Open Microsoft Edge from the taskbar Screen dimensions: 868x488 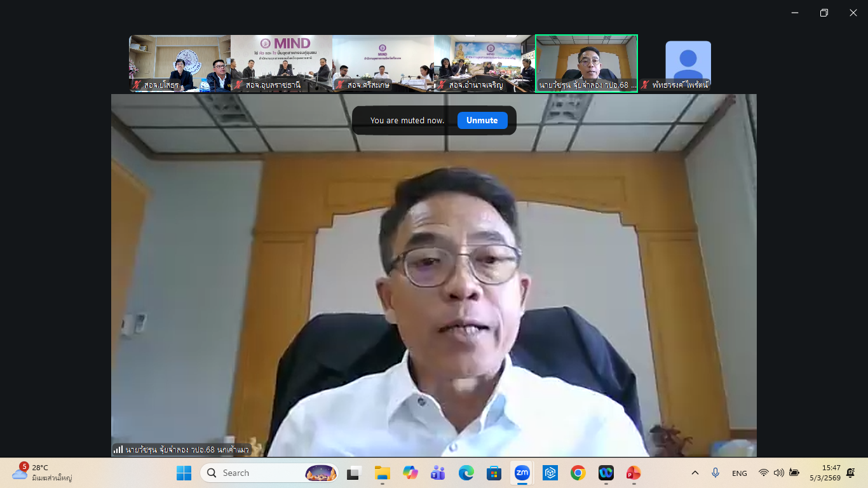466,473
